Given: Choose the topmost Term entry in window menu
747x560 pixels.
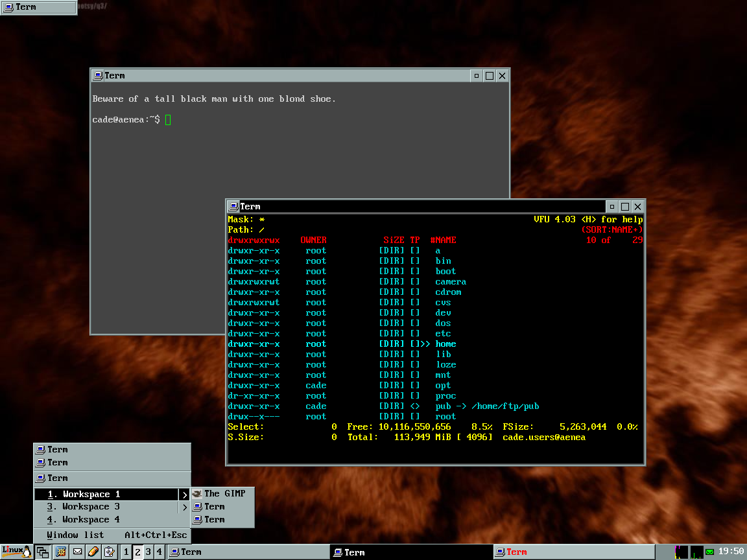Looking at the screenshot, I should tap(112, 450).
